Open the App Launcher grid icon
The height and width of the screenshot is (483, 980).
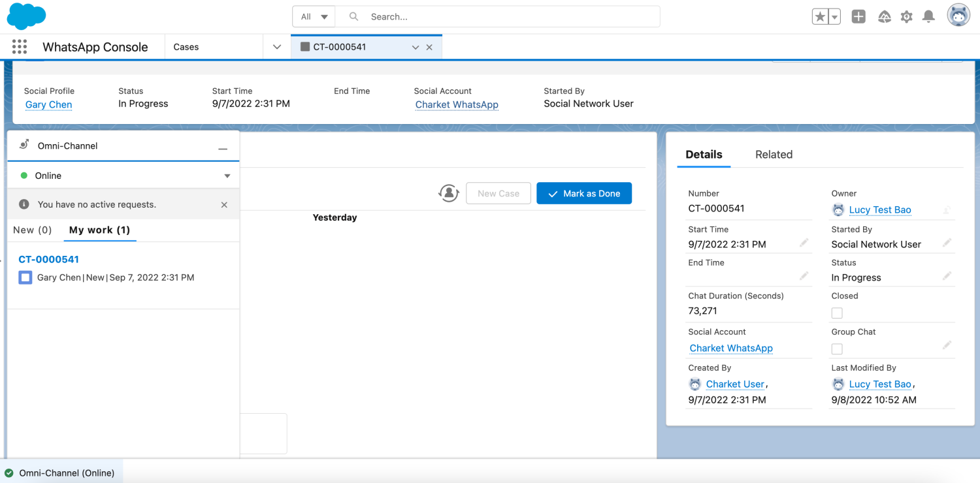[x=20, y=47]
